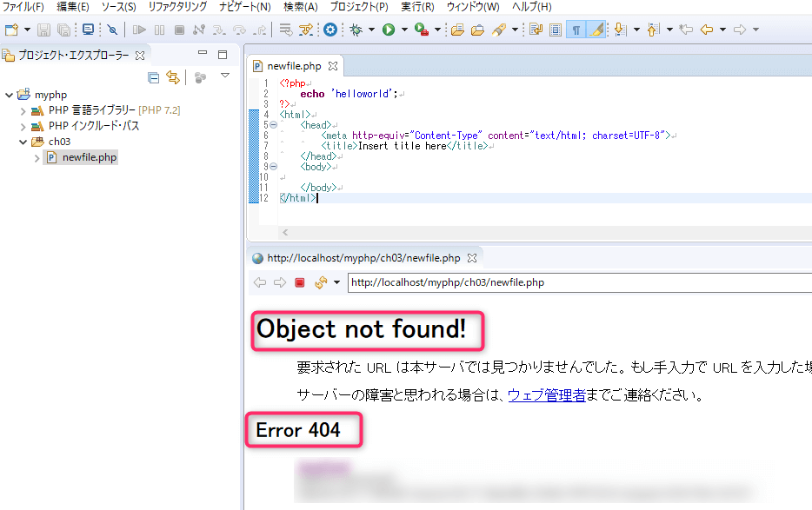Select the newfile.php editor tab
This screenshot has height=510, width=812.
tap(294, 66)
